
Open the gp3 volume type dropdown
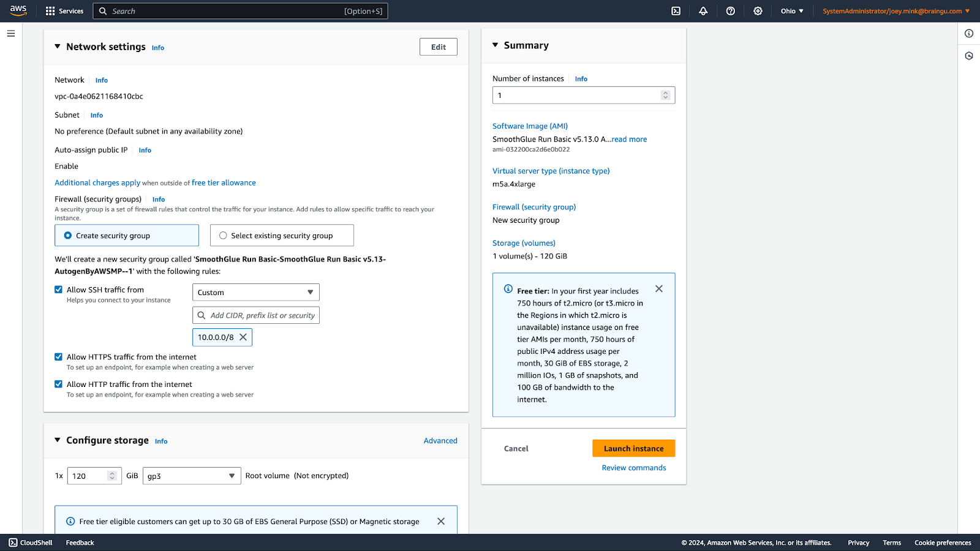(192, 476)
